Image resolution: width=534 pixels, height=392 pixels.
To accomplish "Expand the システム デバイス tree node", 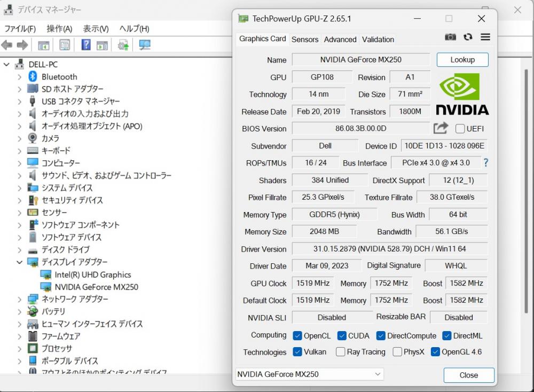I will pyautogui.click(x=19, y=188).
